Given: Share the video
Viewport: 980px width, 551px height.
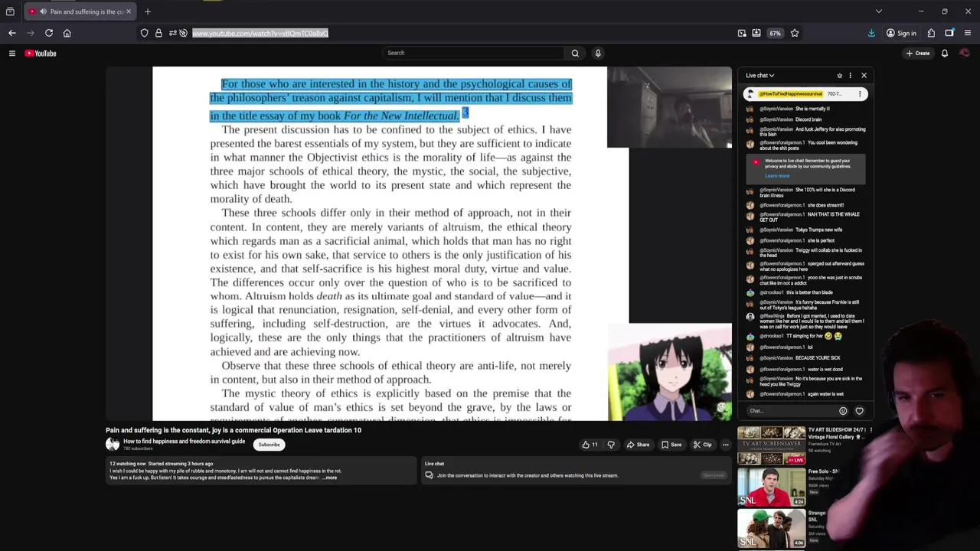Looking at the screenshot, I should [x=638, y=445].
